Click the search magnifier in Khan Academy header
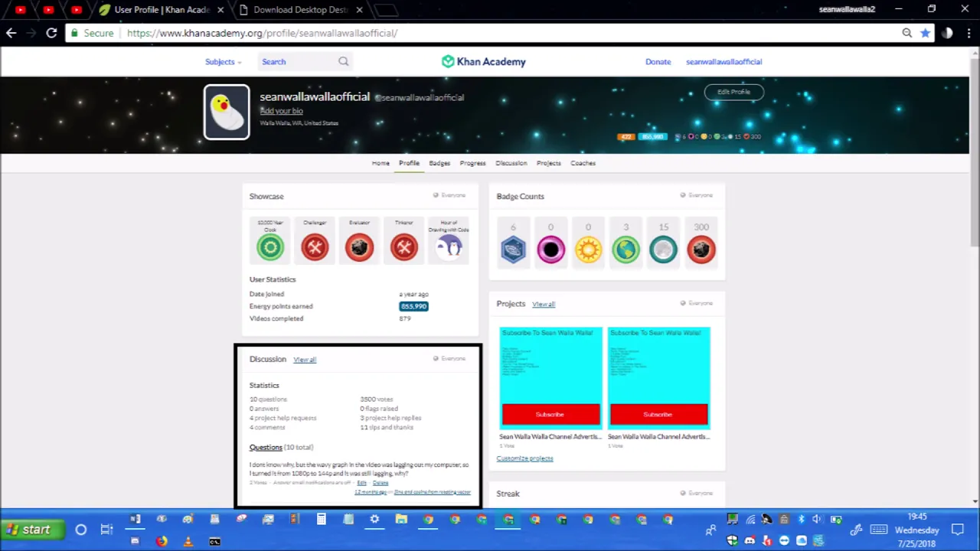This screenshot has width=980, height=551. 343,61
